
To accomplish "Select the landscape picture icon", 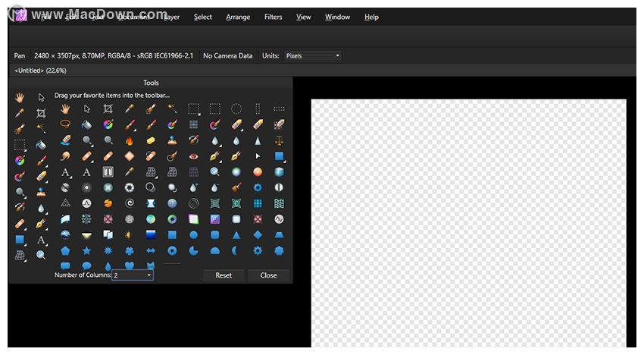I will 65,235.
